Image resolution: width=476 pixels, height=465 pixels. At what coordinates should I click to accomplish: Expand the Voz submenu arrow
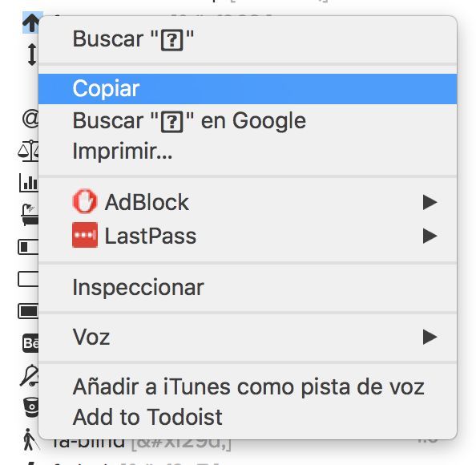pyautogui.click(x=430, y=337)
